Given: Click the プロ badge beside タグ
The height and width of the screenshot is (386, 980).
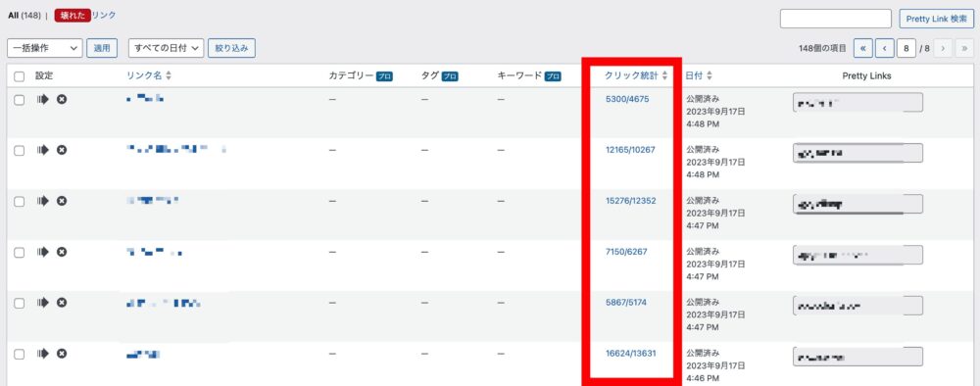Looking at the screenshot, I should click(450, 76).
